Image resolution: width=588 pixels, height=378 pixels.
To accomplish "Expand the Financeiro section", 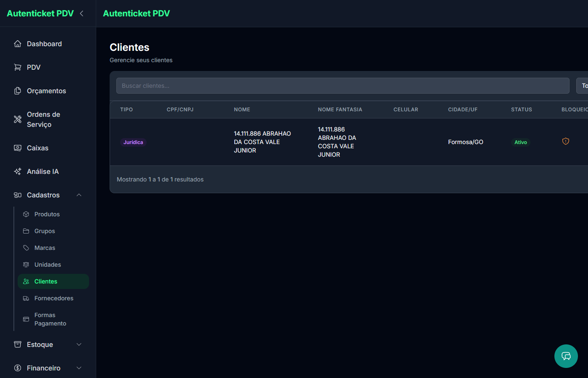I will click(79, 368).
